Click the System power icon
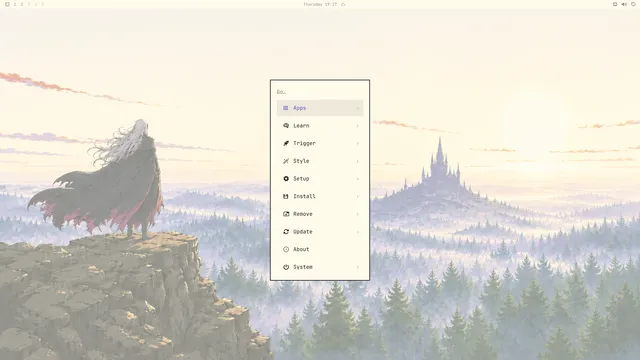640x360 pixels. [x=286, y=267]
